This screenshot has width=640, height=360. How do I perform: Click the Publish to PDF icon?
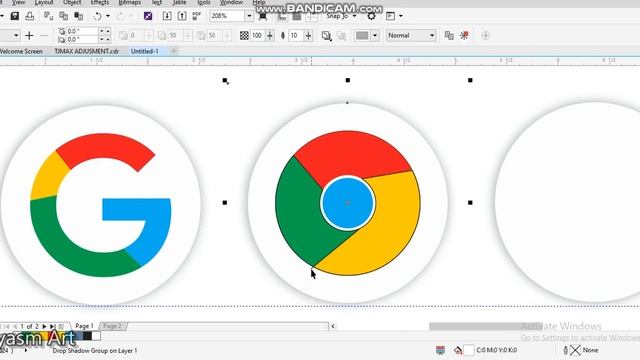point(197,16)
